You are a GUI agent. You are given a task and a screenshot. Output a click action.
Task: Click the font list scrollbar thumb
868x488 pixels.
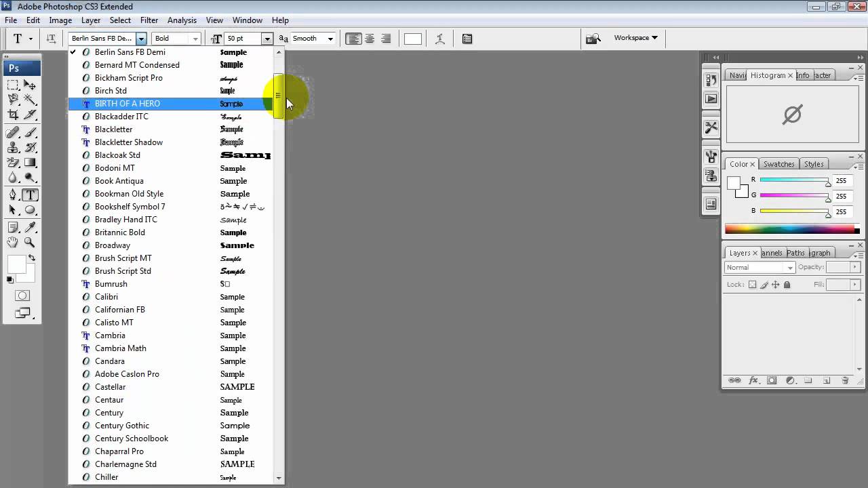click(278, 96)
